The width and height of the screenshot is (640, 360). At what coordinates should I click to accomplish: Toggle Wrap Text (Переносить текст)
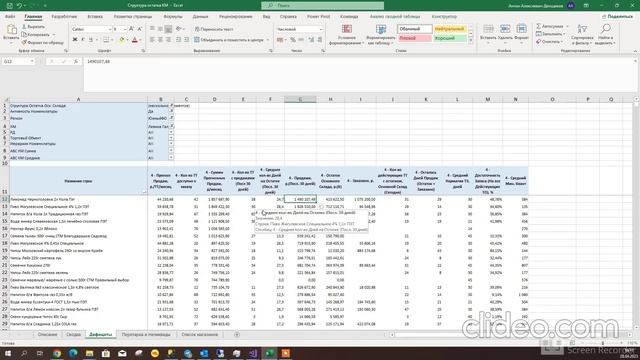(x=214, y=29)
